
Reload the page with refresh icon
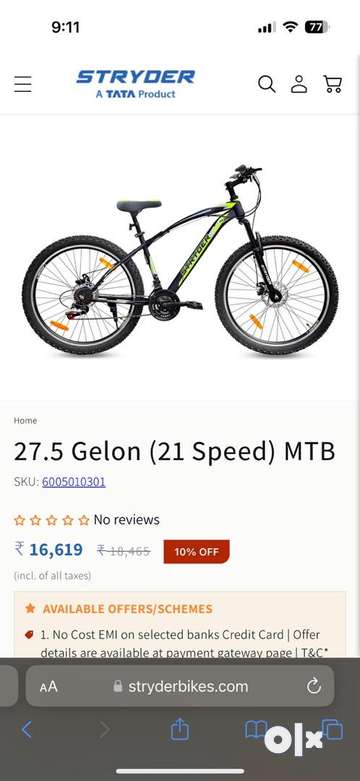click(x=314, y=687)
